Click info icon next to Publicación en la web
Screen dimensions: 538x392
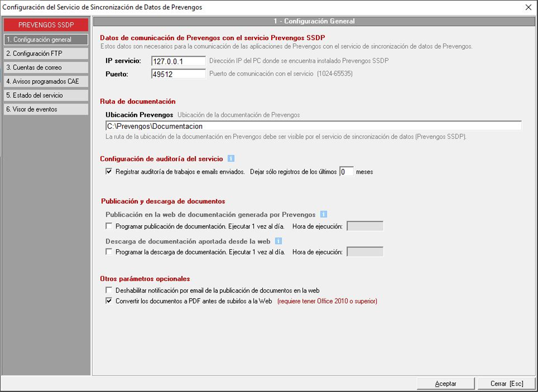(x=323, y=214)
